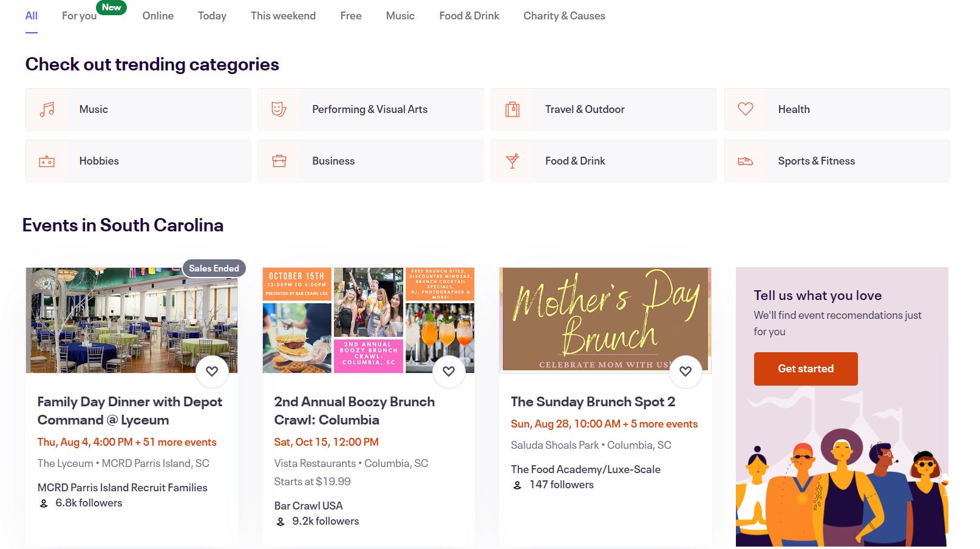Click the Food & Drink cocktail icon

click(x=512, y=161)
